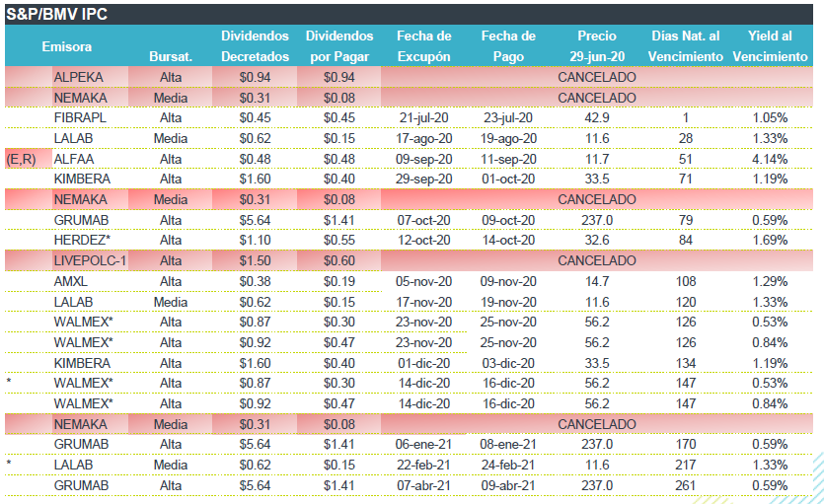Click the LIVEPOLC-1 issuer cell
This screenshot has height=504, width=824.
click(x=90, y=260)
